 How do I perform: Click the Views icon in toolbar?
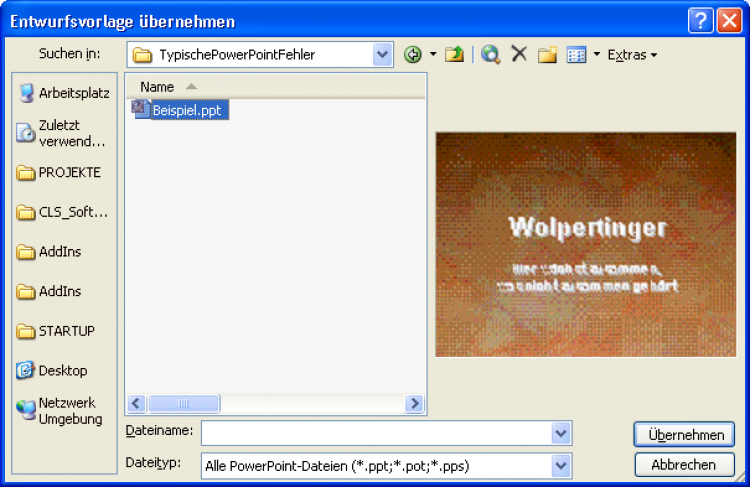tap(576, 55)
